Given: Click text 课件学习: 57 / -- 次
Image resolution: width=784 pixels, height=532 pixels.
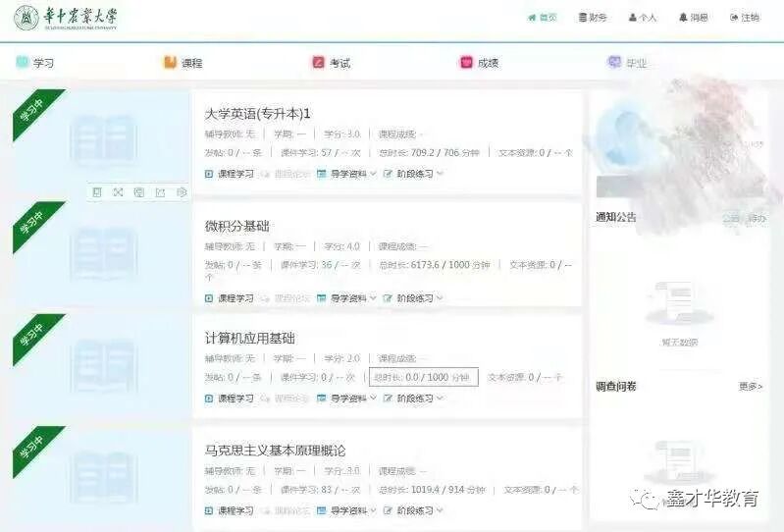Looking at the screenshot, I should click(x=321, y=152).
